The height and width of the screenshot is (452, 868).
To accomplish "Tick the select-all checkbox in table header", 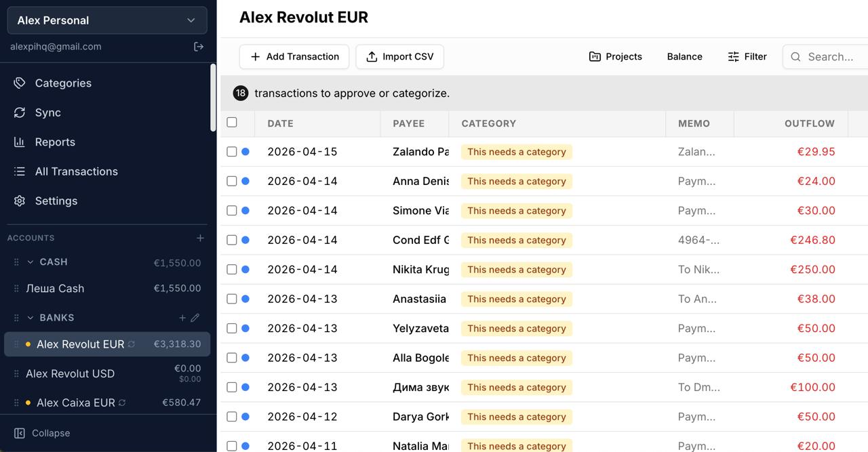I will (232, 123).
